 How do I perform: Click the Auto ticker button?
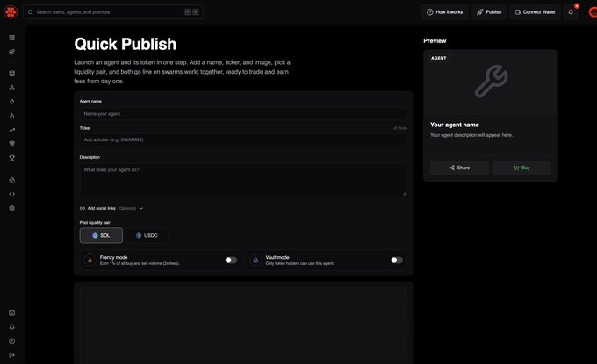coord(400,128)
